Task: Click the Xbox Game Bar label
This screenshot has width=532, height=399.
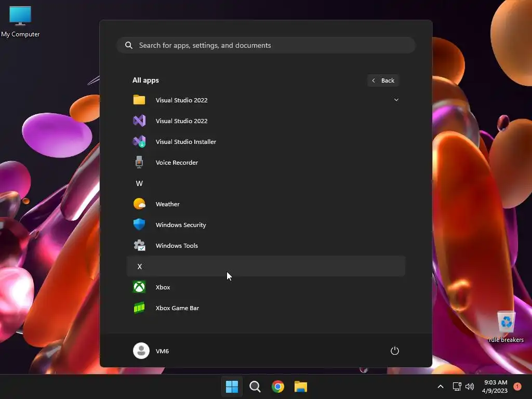Action: click(x=178, y=308)
